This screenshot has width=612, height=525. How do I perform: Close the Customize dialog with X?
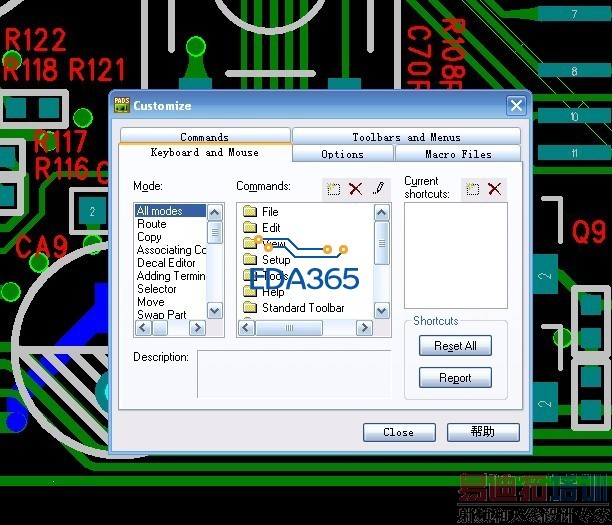tap(516, 105)
